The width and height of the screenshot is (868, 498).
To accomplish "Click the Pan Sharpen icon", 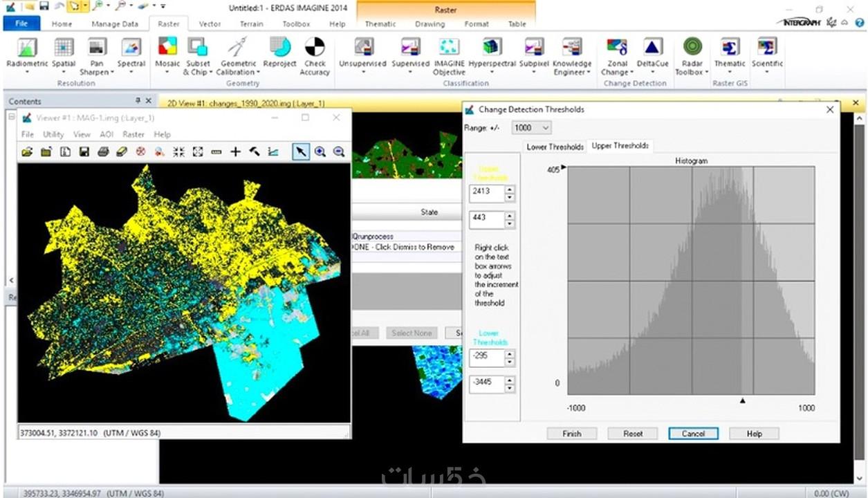I will point(97,48).
